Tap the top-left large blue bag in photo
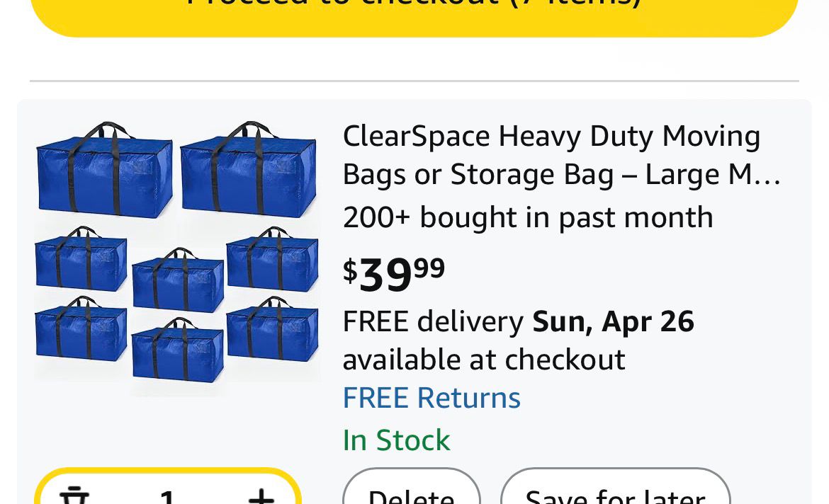 point(104,172)
